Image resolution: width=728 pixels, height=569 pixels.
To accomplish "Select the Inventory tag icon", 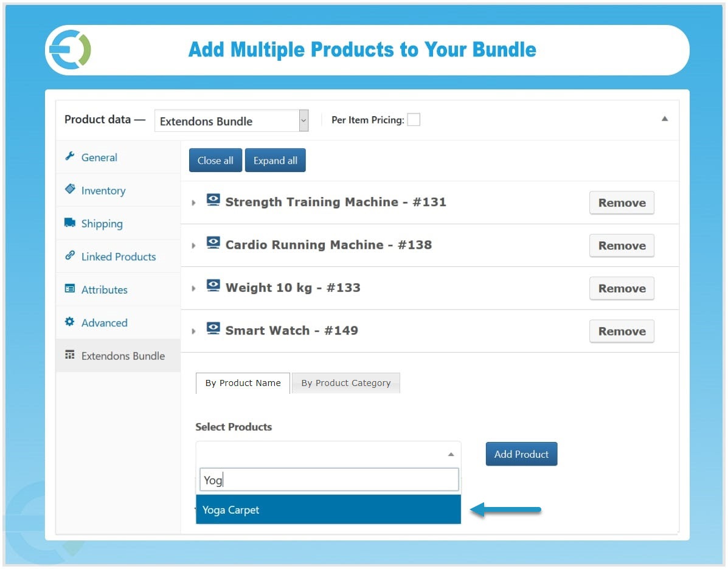I will [x=70, y=190].
